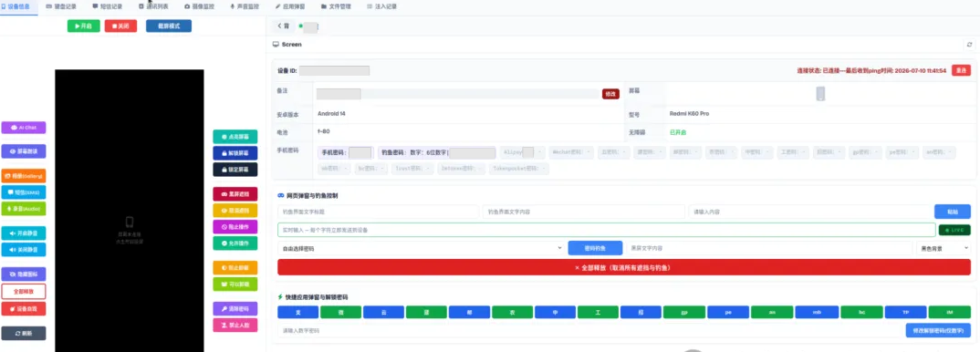The height and width of the screenshot is (352, 980).
Task: Expand the Tokenpocket密码 chip dropdown
Action: pyautogui.click(x=519, y=169)
